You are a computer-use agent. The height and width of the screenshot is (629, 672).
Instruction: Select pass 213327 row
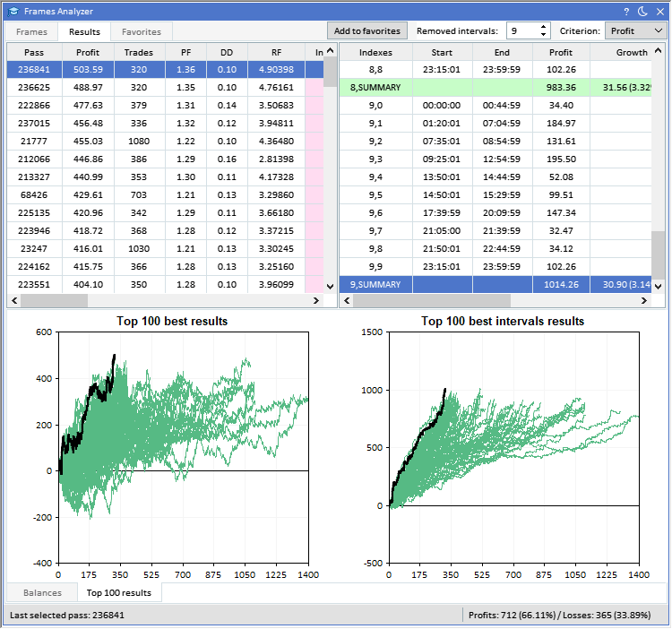165,177
